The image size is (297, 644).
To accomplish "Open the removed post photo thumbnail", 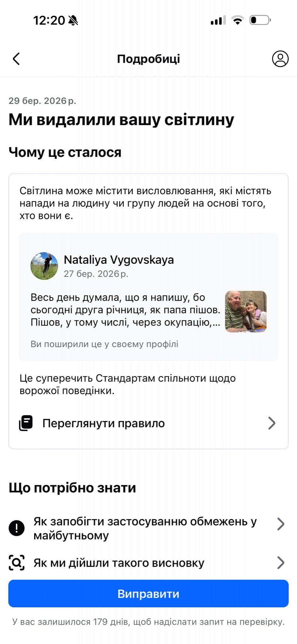I will coord(246,311).
